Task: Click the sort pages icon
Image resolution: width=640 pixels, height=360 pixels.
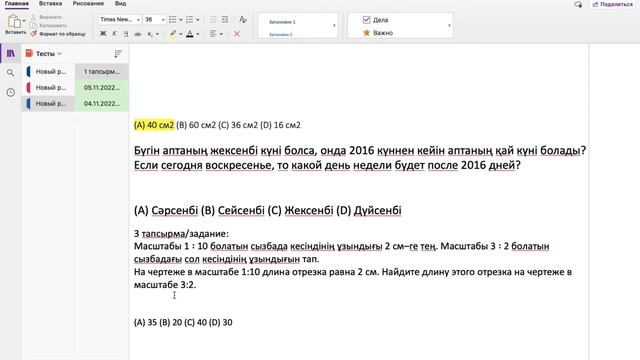Action: tap(118, 53)
